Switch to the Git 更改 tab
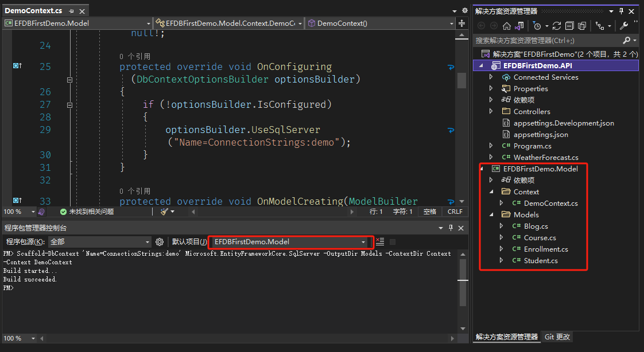 pyautogui.click(x=557, y=337)
